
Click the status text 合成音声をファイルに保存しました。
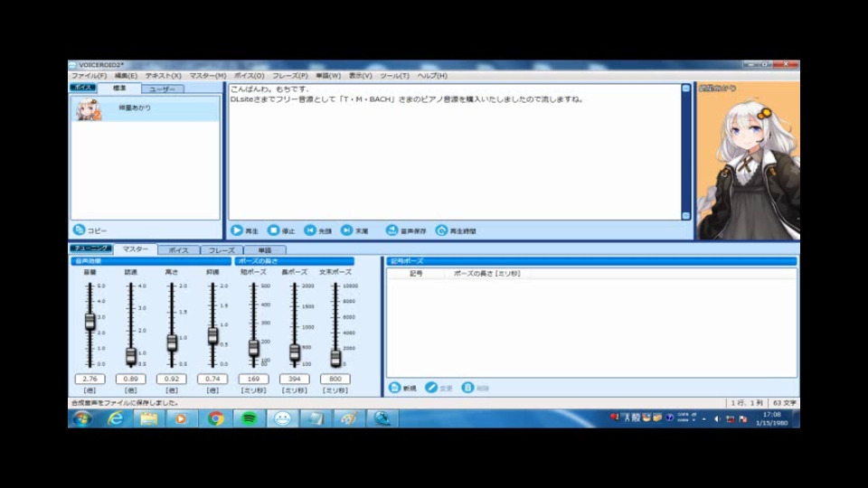pyautogui.click(x=125, y=403)
